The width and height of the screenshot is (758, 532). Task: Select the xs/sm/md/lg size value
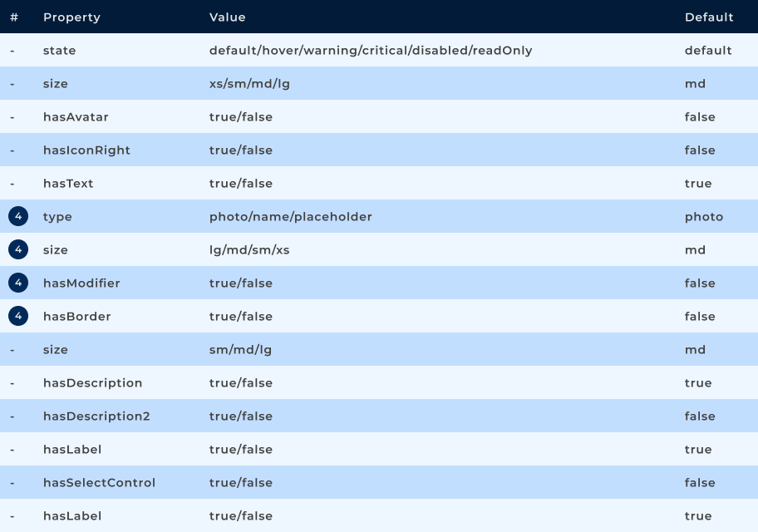coord(249,83)
